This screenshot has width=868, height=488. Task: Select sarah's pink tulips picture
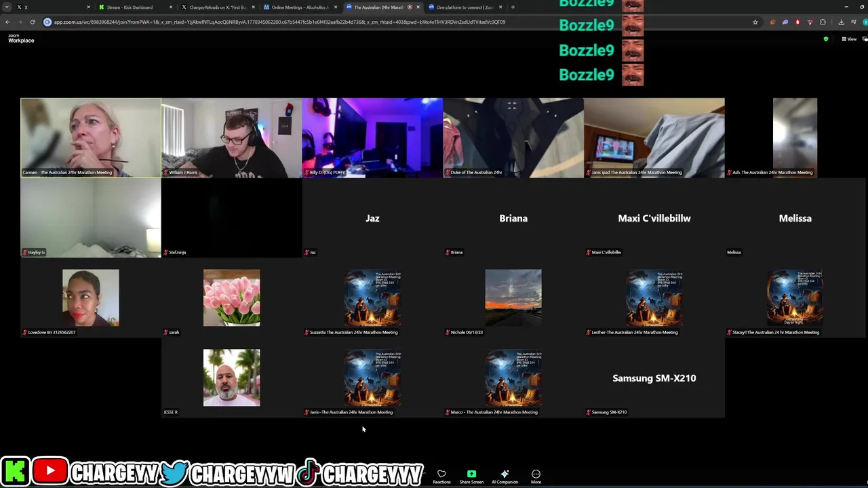(231, 298)
